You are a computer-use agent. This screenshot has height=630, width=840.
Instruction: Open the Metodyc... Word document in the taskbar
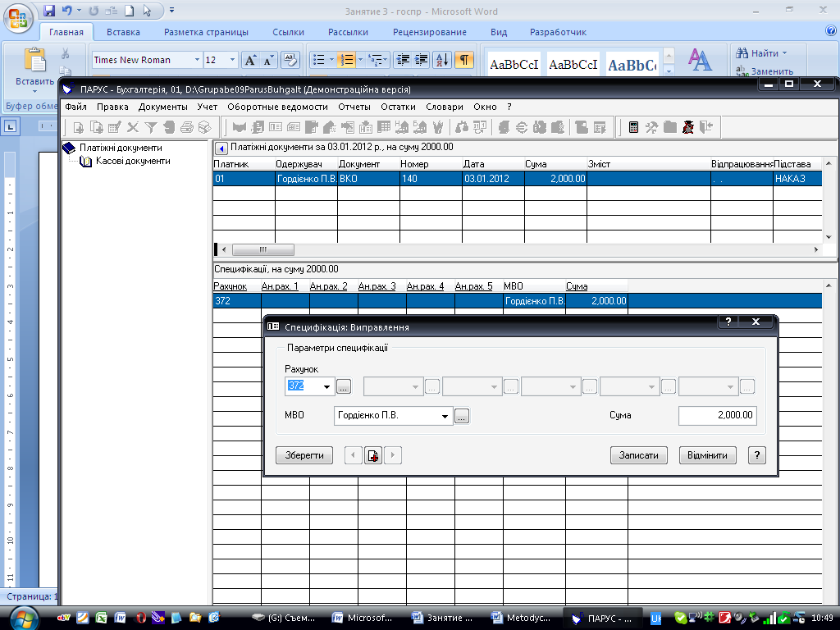coord(521,618)
